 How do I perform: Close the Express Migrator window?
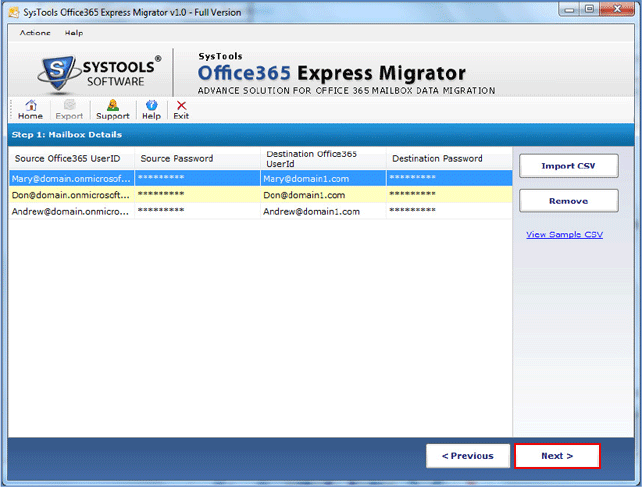[617, 9]
